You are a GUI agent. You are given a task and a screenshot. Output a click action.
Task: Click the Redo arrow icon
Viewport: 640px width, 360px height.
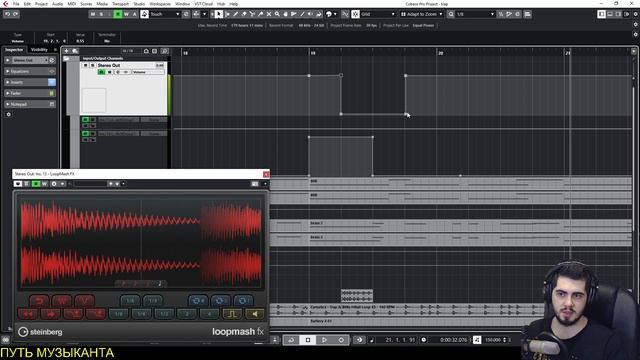[16, 14]
